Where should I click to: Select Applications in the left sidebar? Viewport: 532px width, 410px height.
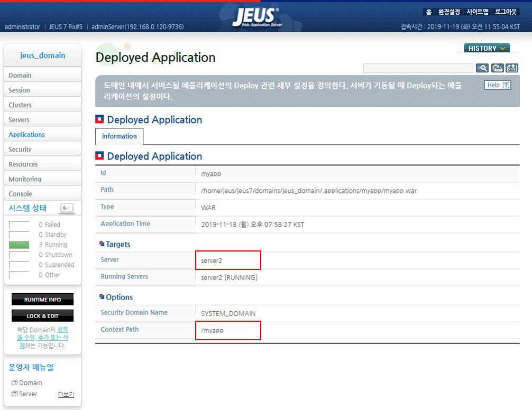coord(26,134)
